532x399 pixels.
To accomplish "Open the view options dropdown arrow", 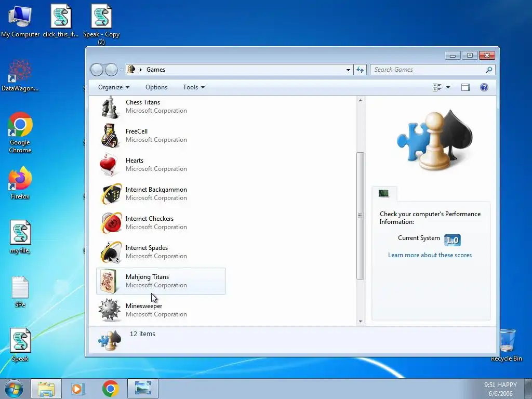I will [448, 87].
